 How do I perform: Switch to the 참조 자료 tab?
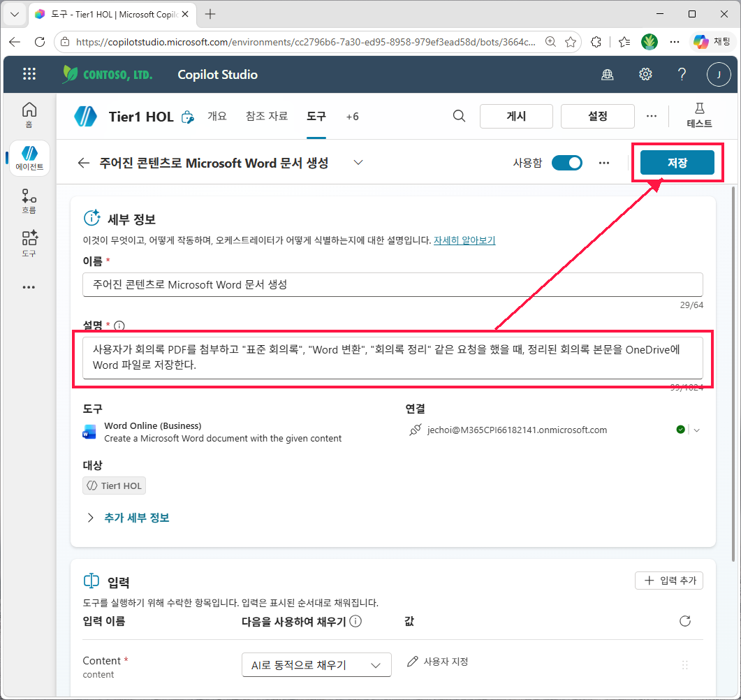pos(267,116)
